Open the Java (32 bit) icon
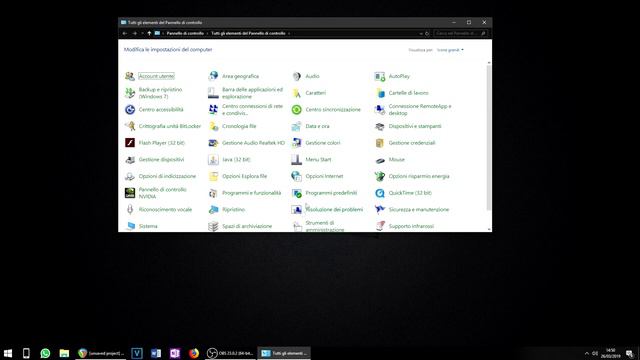 (213, 160)
